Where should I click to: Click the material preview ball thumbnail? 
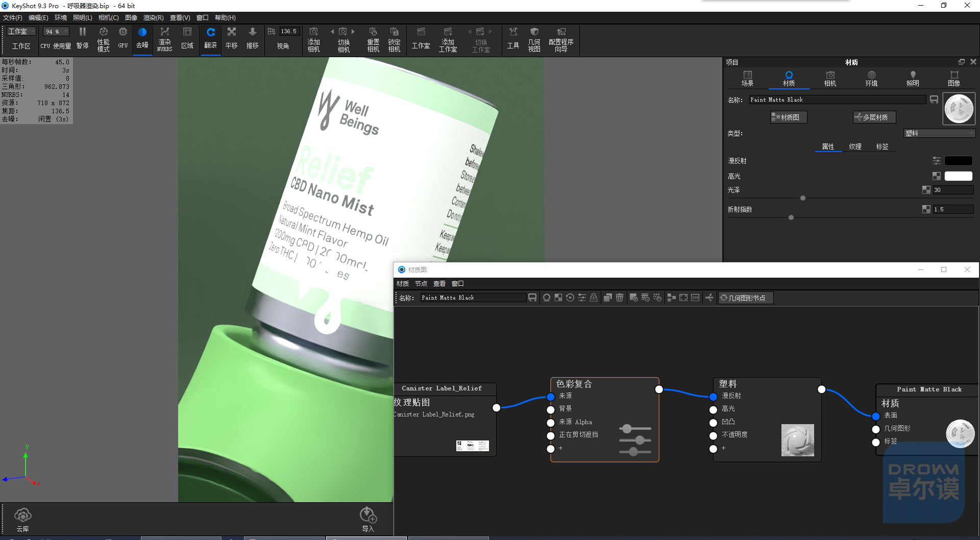pos(959,109)
